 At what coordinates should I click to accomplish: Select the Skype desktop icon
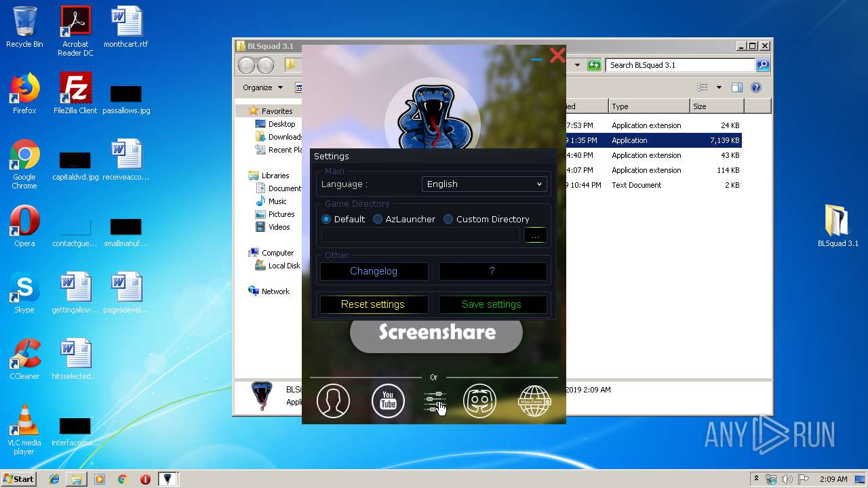click(24, 293)
